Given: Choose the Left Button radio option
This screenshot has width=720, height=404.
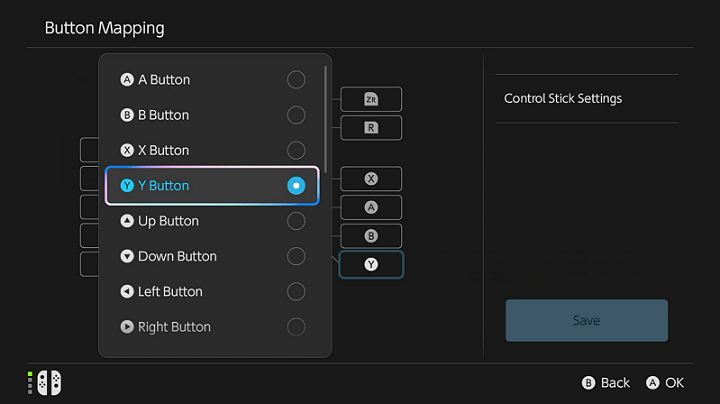Looking at the screenshot, I should (296, 292).
